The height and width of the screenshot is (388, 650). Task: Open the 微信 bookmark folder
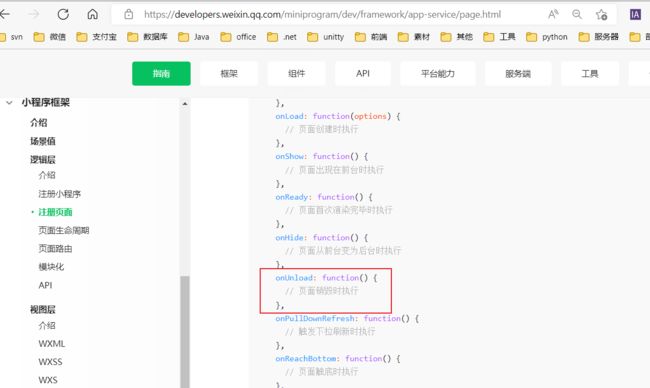pyautogui.click(x=50, y=37)
